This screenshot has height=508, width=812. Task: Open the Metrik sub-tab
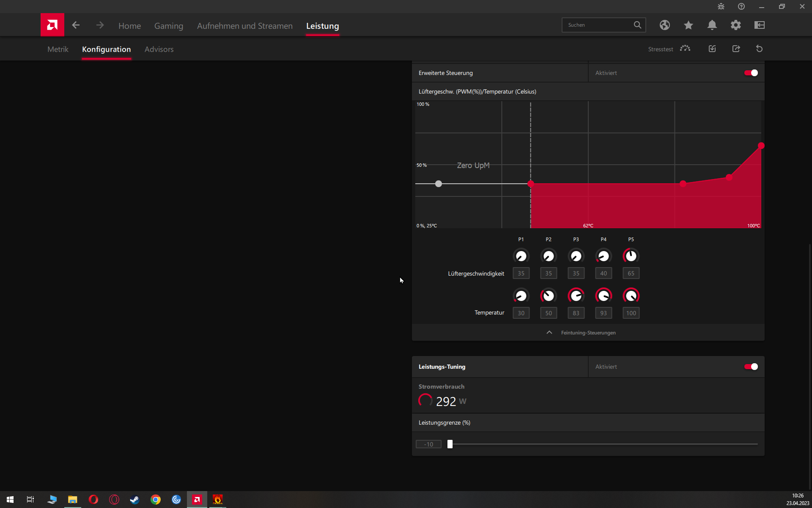58,49
